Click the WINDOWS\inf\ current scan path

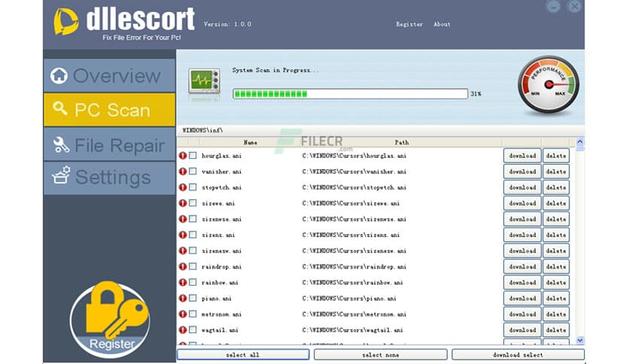click(202, 130)
